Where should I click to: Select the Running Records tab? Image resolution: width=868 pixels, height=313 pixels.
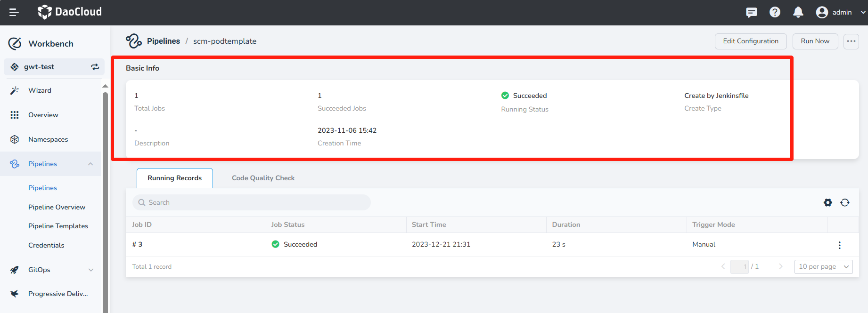click(174, 178)
